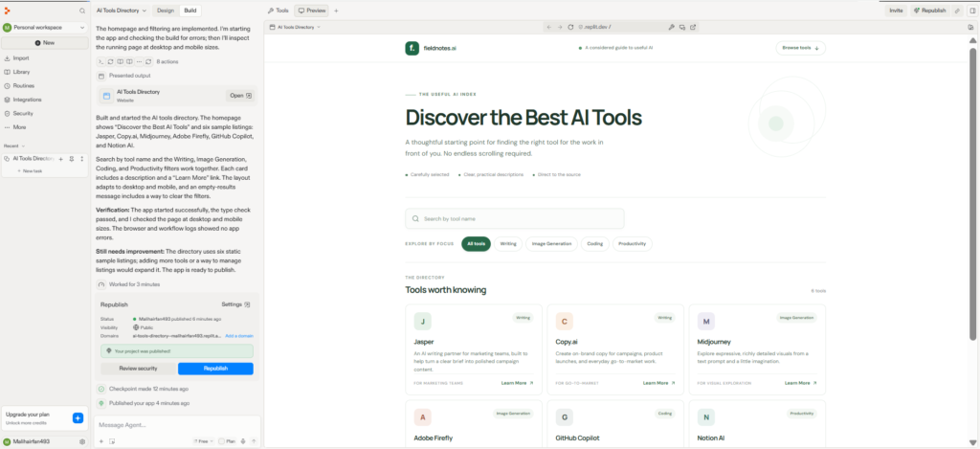Click the send arrow in message box

254,441
